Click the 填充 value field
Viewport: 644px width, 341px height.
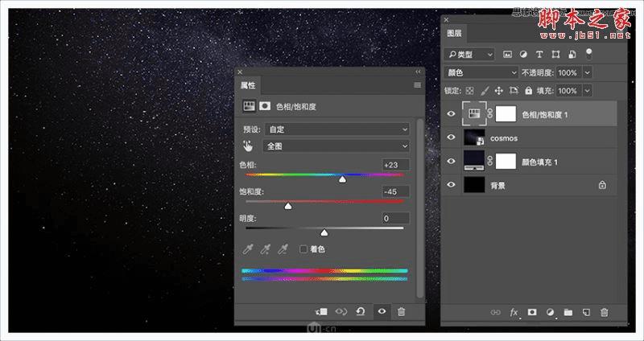point(569,91)
